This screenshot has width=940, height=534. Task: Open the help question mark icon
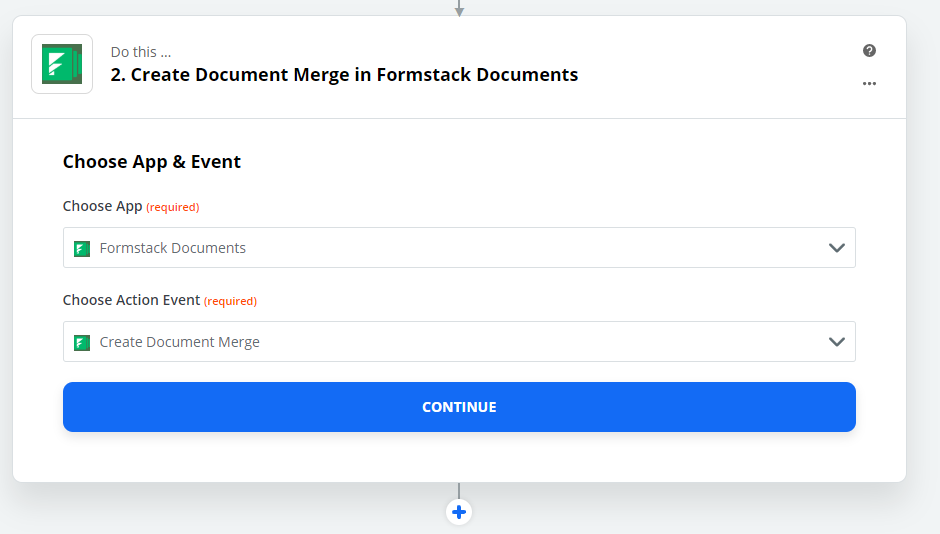click(869, 51)
